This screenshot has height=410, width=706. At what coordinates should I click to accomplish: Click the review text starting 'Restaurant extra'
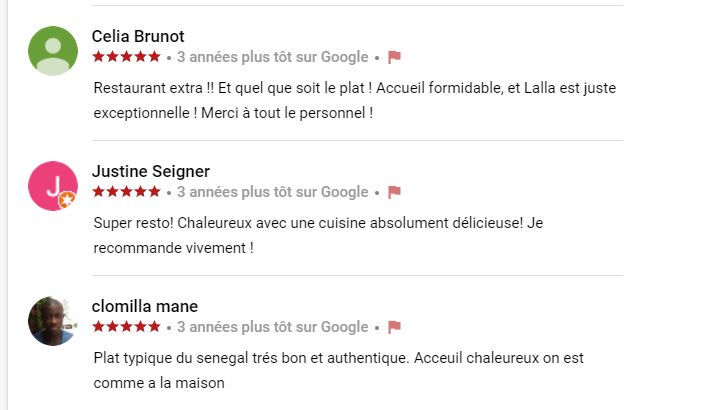pyautogui.click(x=354, y=100)
